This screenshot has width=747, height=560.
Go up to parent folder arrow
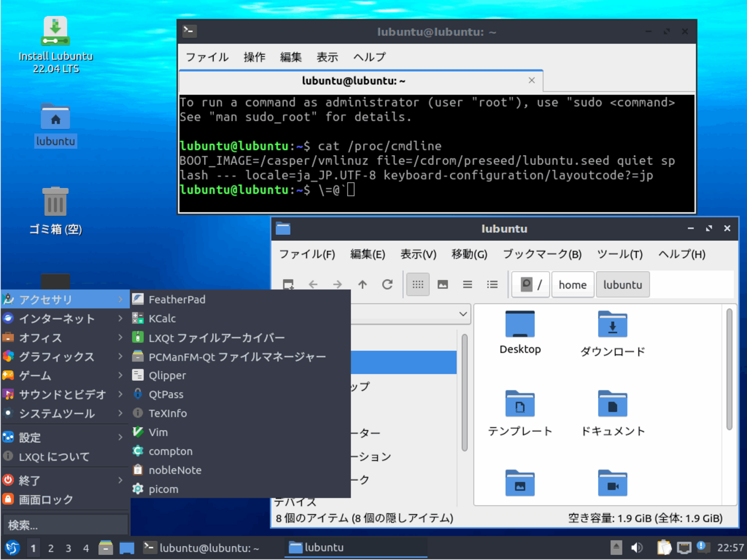tap(363, 284)
